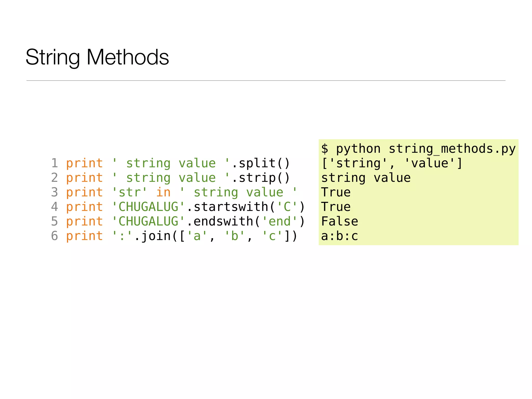
Task: Click the orange "in" keyword on line 3
Action: pos(163,192)
